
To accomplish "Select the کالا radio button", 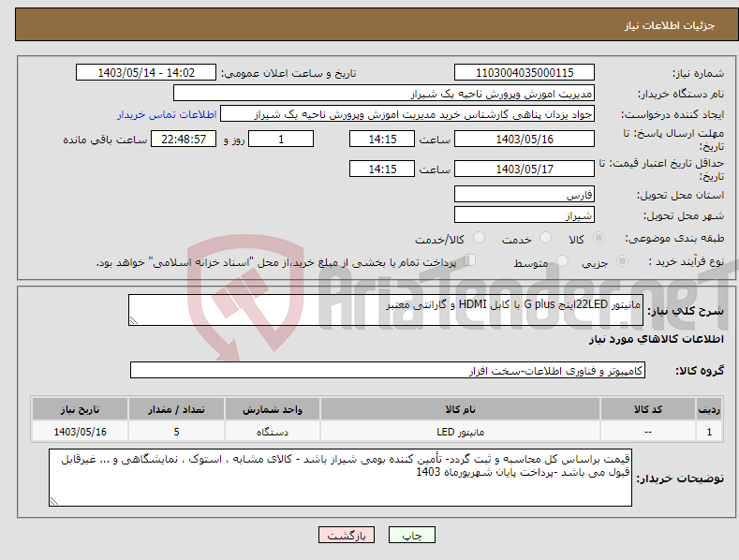I will pyautogui.click(x=599, y=238).
